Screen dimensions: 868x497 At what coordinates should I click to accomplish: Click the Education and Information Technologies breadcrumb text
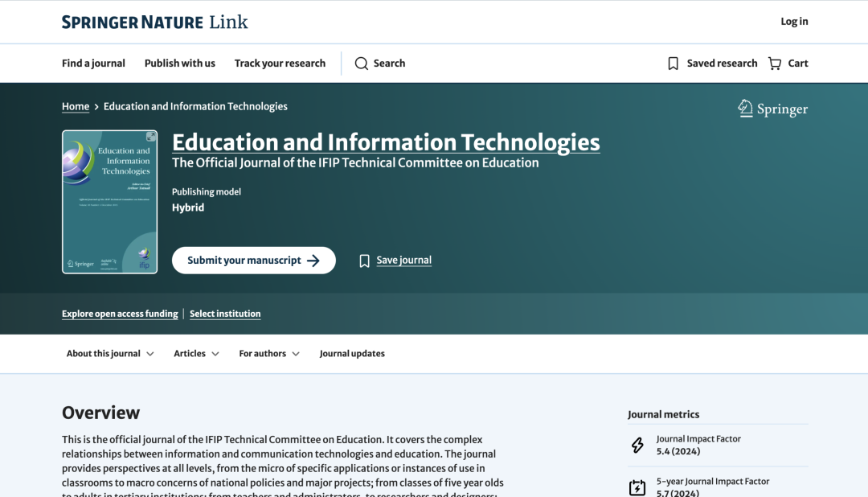click(195, 106)
